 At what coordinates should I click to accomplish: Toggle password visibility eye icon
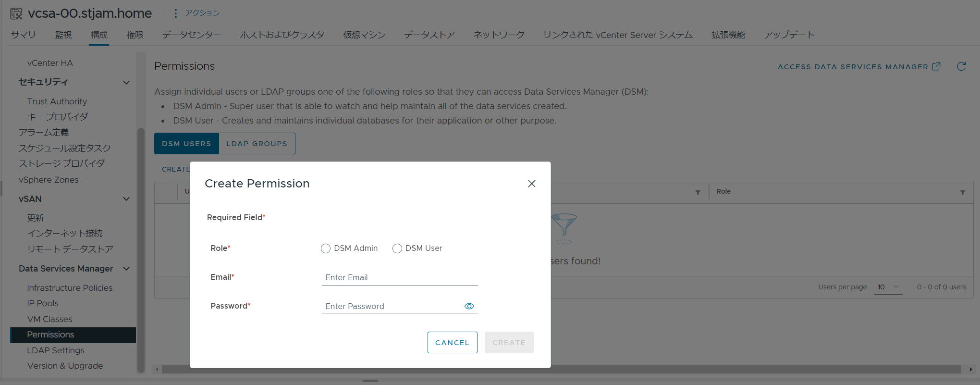(x=469, y=306)
